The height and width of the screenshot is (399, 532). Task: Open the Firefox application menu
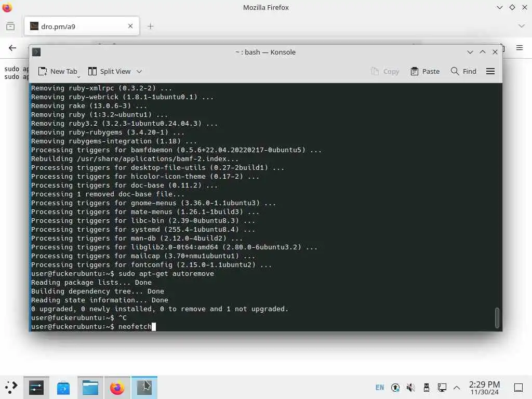click(520, 48)
